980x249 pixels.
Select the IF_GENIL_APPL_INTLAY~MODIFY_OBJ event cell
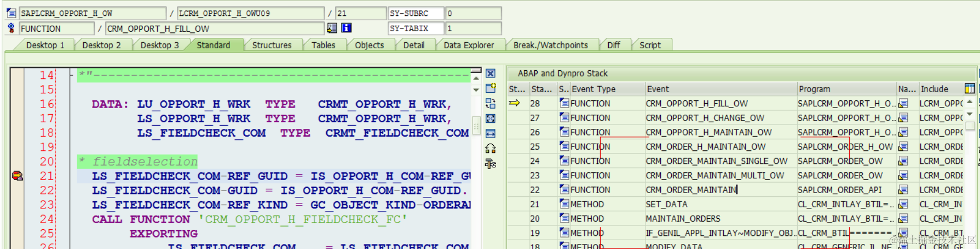pos(720,233)
